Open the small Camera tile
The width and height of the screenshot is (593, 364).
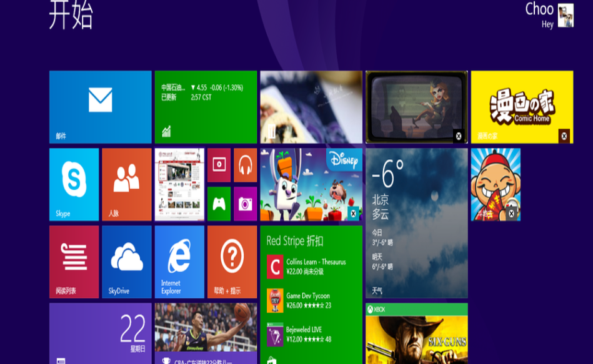click(246, 204)
